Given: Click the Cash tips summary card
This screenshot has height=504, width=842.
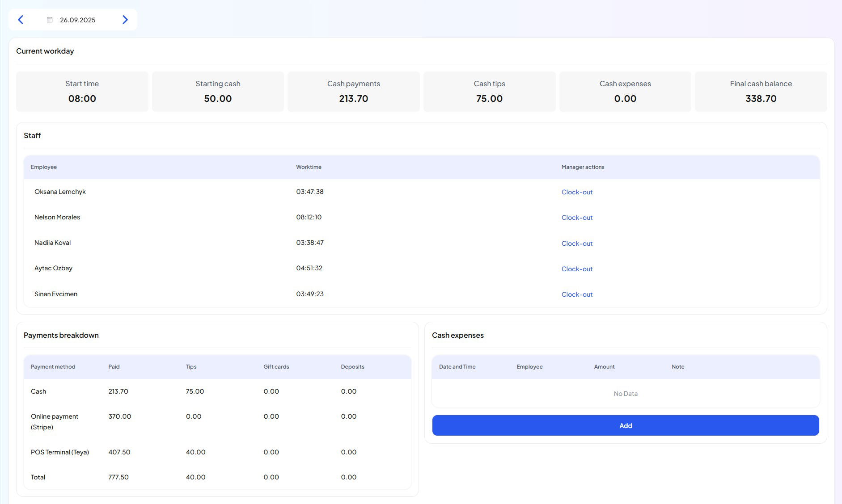Looking at the screenshot, I should [x=489, y=92].
